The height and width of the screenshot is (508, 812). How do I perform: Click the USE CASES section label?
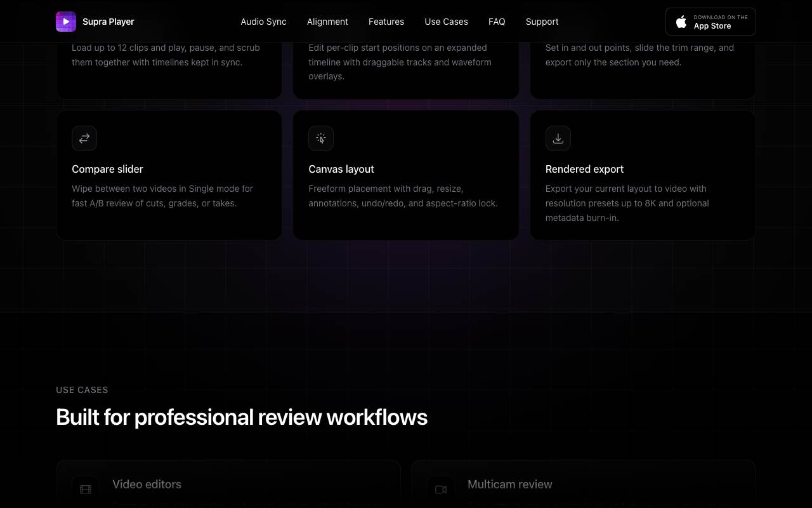(x=82, y=390)
